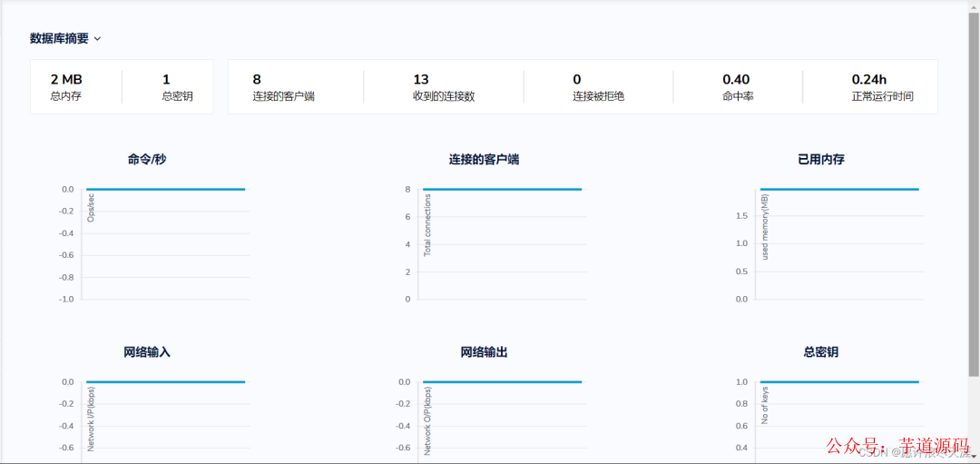Click the 命中率 label
The width and height of the screenshot is (980, 464).
point(738,97)
